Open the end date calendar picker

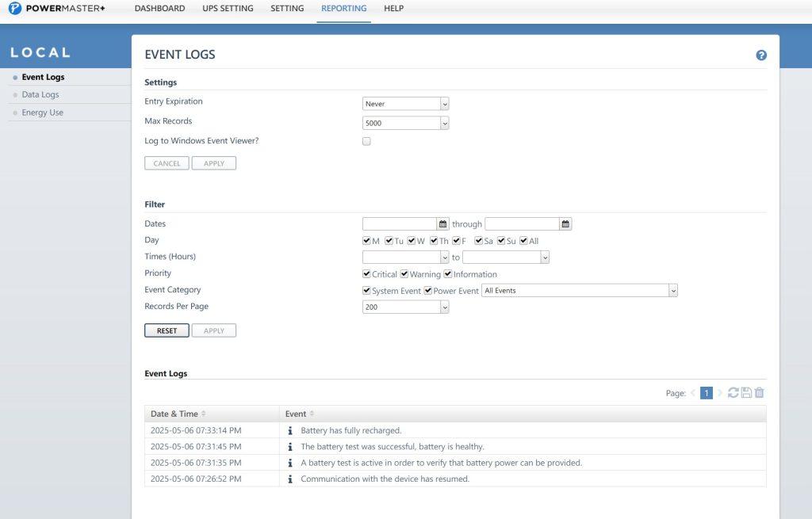pos(565,224)
